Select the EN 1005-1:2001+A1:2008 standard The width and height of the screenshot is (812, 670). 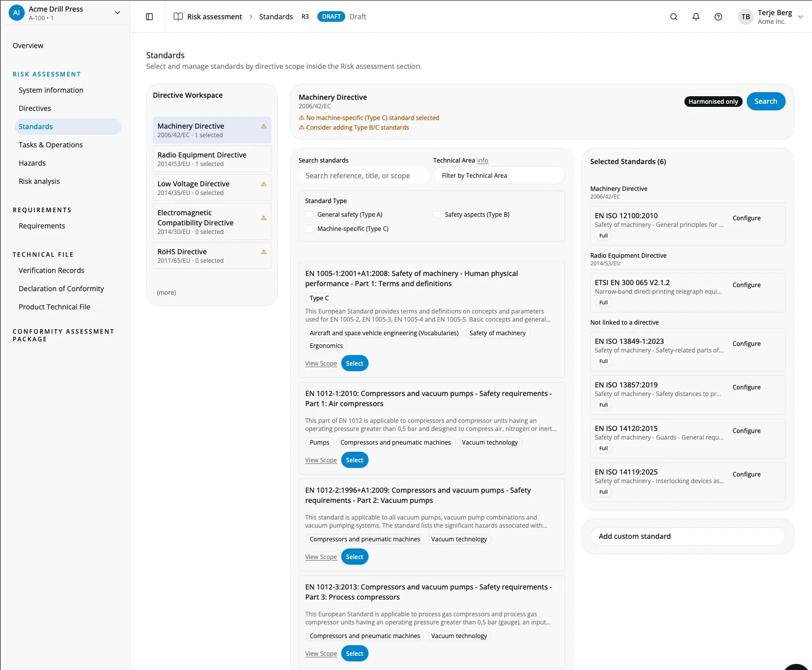point(355,364)
